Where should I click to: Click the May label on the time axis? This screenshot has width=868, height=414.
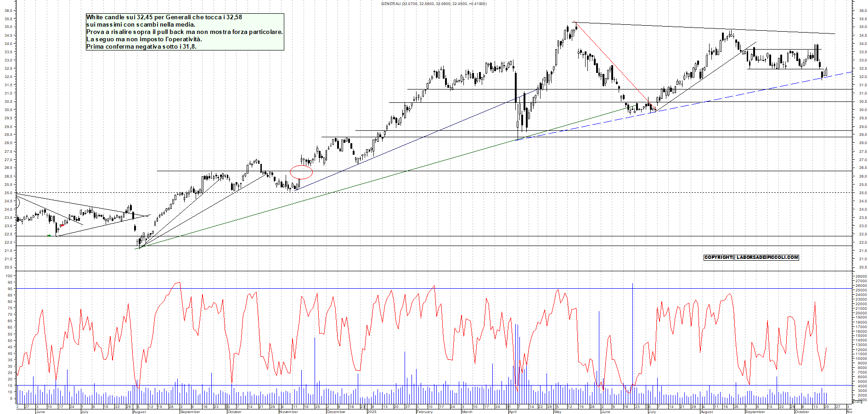tap(558, 412)
